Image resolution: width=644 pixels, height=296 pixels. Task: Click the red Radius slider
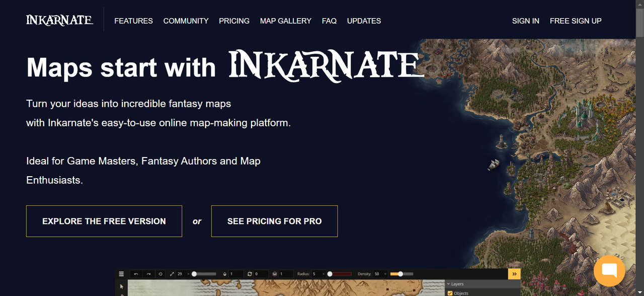(340, 274)
